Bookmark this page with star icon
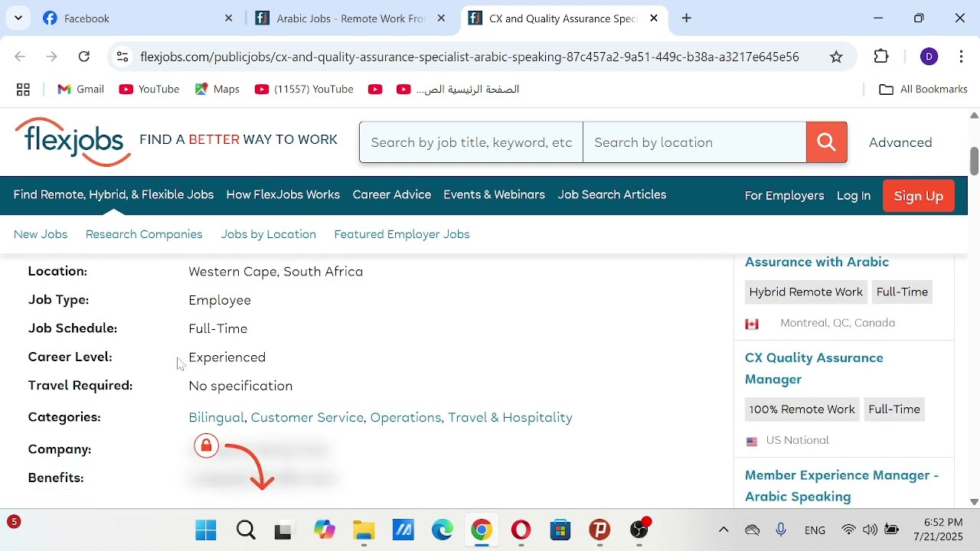The height and width of the screenshot is (551, 980). pyautogui.click(x=836, y=57)
